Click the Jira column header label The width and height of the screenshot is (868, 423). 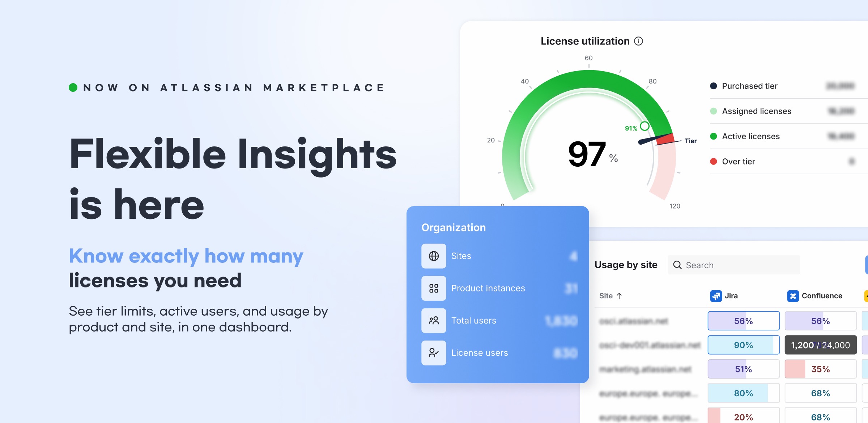click(731, 296)
